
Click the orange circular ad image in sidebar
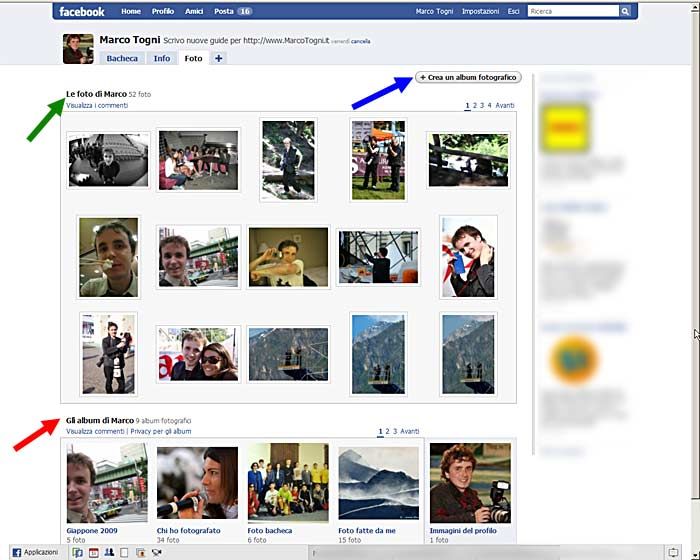pyautogui.click(x=574, y=360)
